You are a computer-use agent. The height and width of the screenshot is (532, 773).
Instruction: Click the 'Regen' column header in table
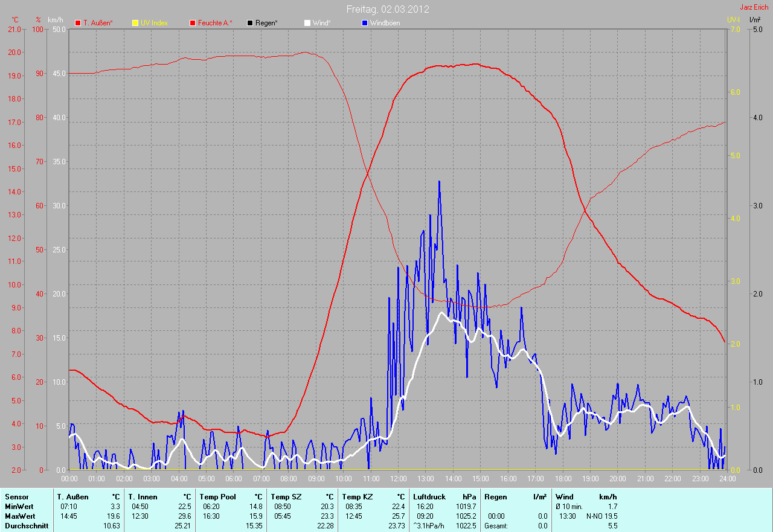[x=496, y=497]
